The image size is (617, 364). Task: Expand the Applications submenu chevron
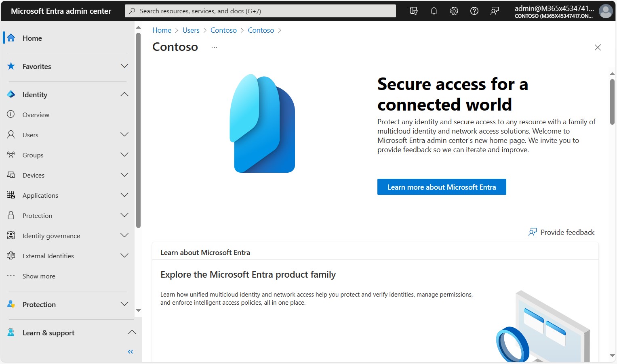[x=124, y=195]
